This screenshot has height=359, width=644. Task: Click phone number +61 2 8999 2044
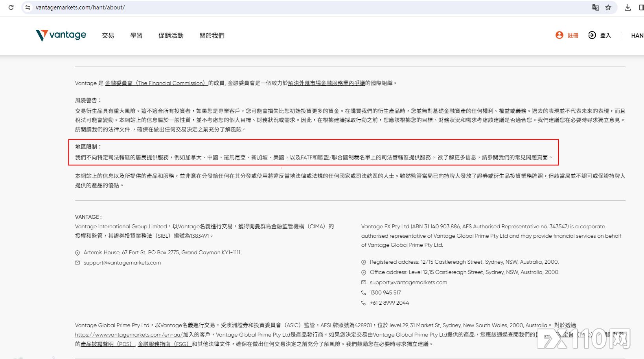389,303
